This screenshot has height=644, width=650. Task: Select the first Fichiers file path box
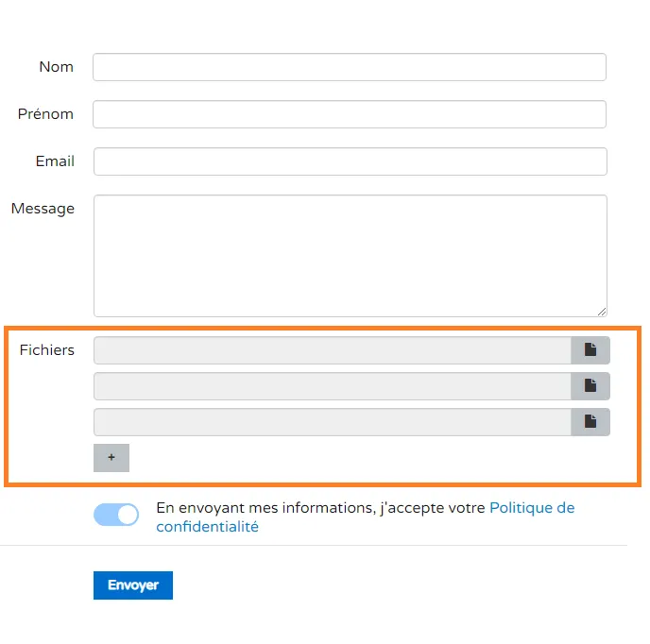pyautogui.click(x=333, y=350)
